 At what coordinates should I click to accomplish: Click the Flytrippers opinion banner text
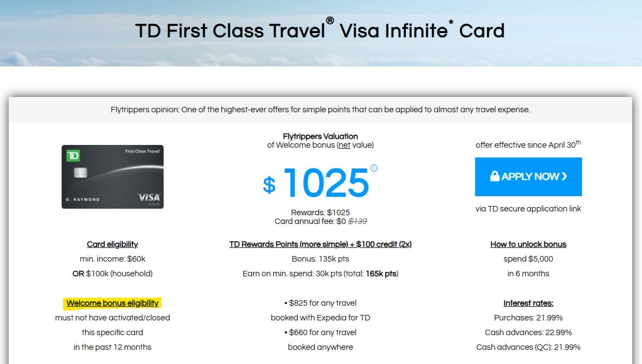(x=320, y=110)
